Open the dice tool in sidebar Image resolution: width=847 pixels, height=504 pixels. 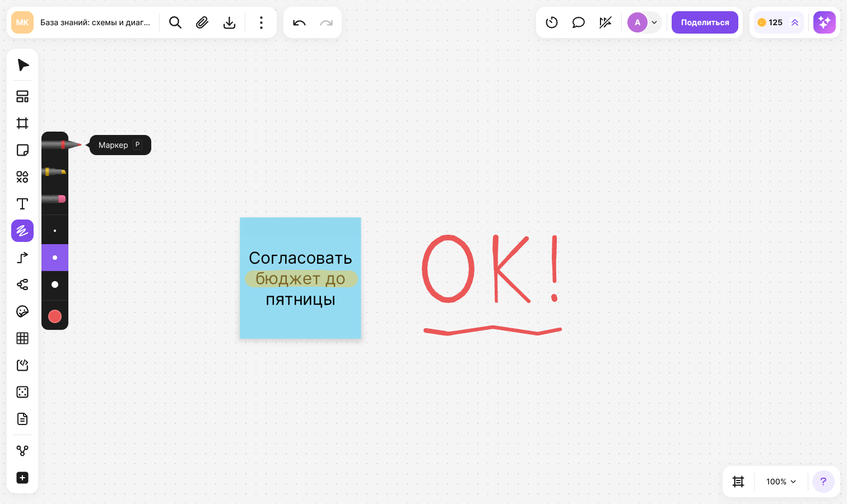[x=22, y=392]
